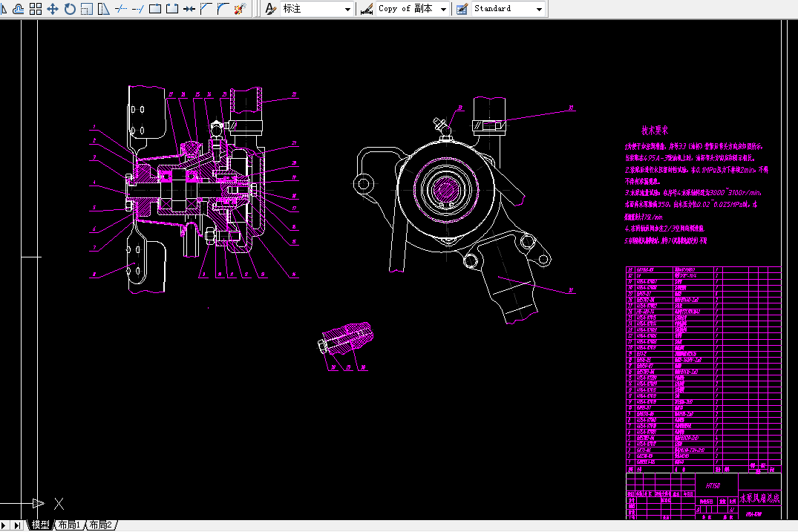Select the Break at Point tool
The height and width of the screenshot is (532, 798).
point(155,9)
